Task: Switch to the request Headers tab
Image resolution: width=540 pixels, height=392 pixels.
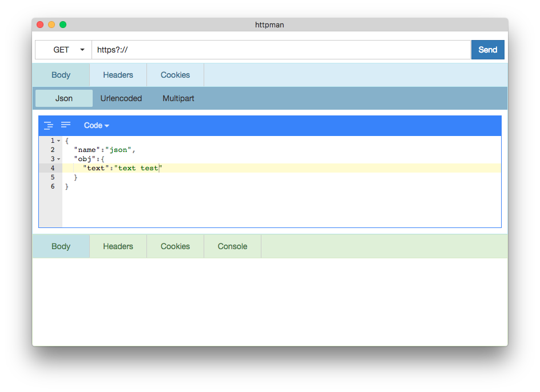Action: click(x=118, y=75)
